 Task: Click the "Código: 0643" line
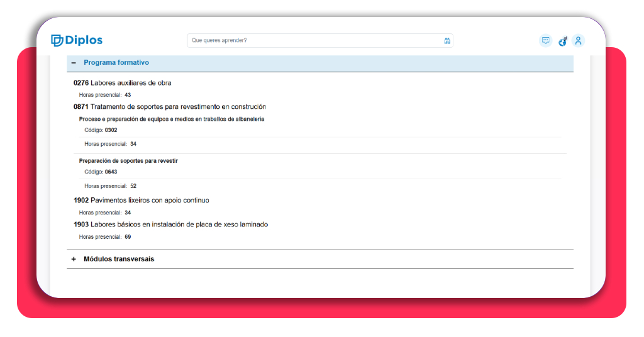pyautogui.click(x=101, y=172)
